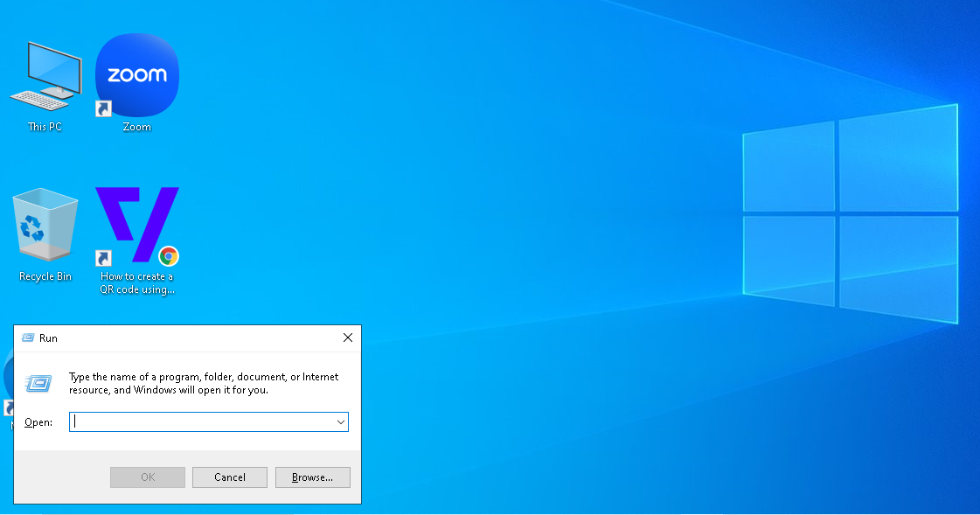The width and height of the screenshot is (980, 515).
Task: Select the QR code Chrome shortcut icon
Action: coord(136,225)
